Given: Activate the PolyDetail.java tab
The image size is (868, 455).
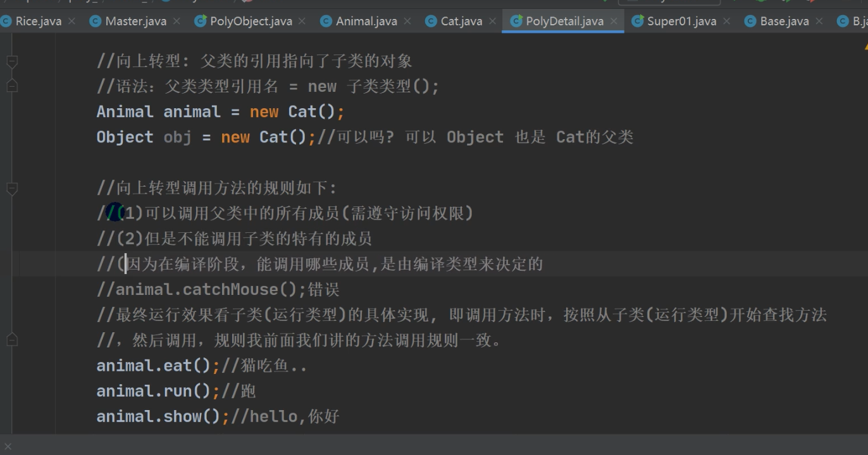Looking at the screenshot, I should 564,22.
